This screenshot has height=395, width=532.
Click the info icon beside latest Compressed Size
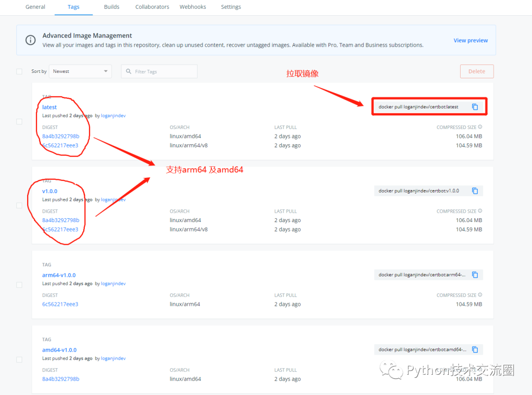click(x=480, y=127)
